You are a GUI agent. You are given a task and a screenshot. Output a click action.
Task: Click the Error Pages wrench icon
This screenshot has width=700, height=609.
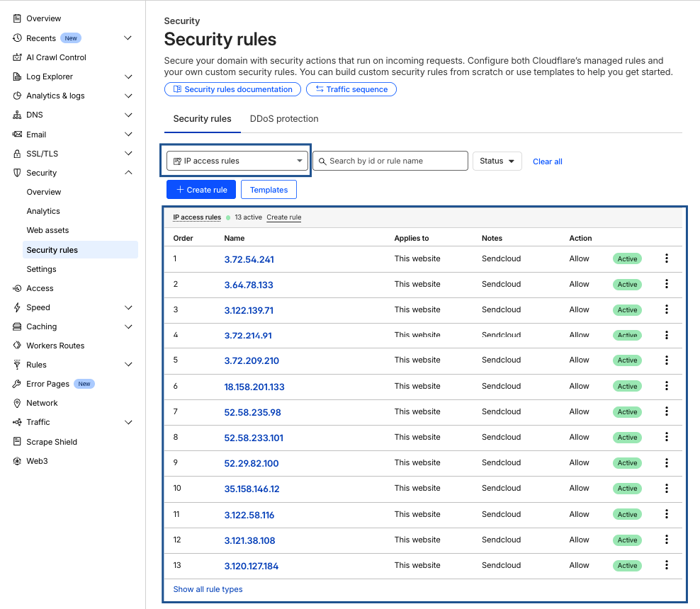coord(17,384)
